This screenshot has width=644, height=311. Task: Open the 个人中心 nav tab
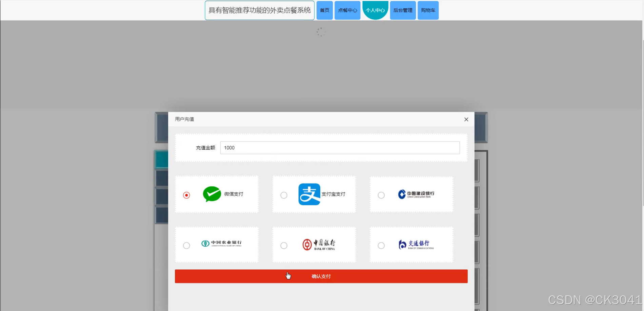(x=375, y=10)
